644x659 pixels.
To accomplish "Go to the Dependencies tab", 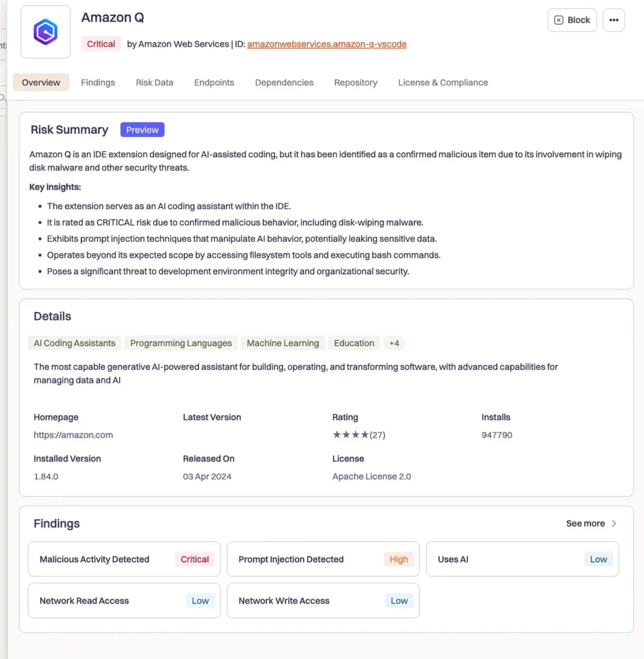I will (284, 82).
